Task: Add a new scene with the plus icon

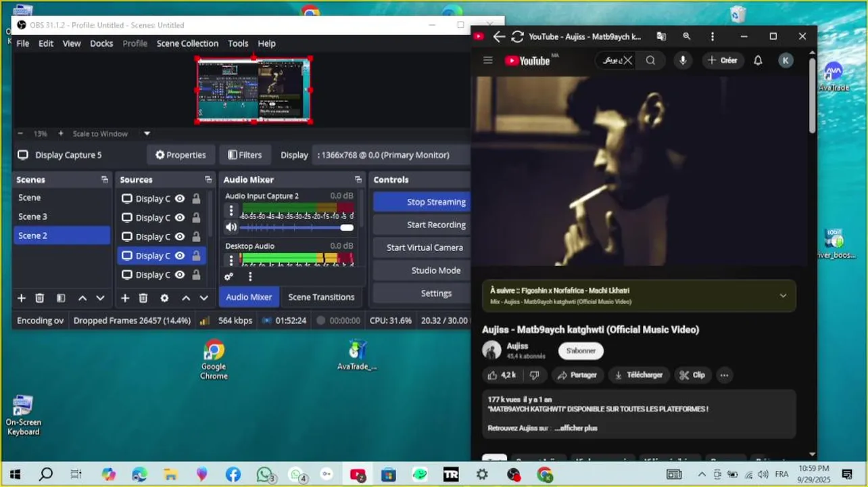Action: tap(21, 298)
